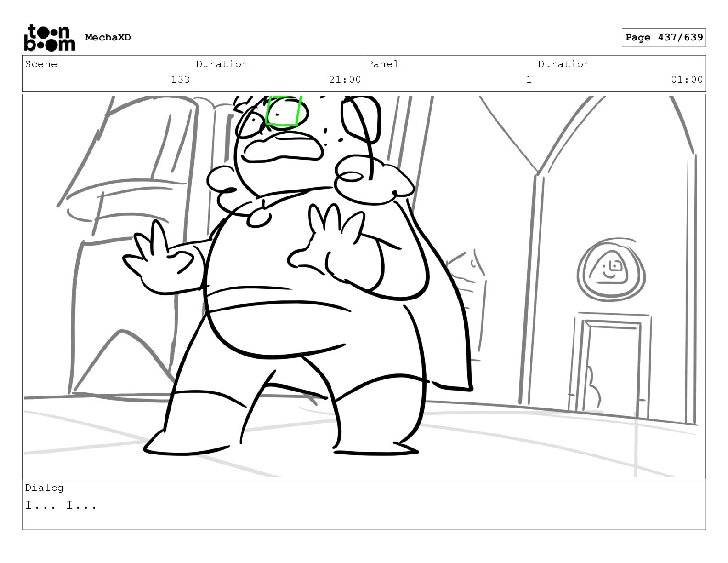728x563 pixels.
Task: Click the Dialog label
Action: (44, 488)
